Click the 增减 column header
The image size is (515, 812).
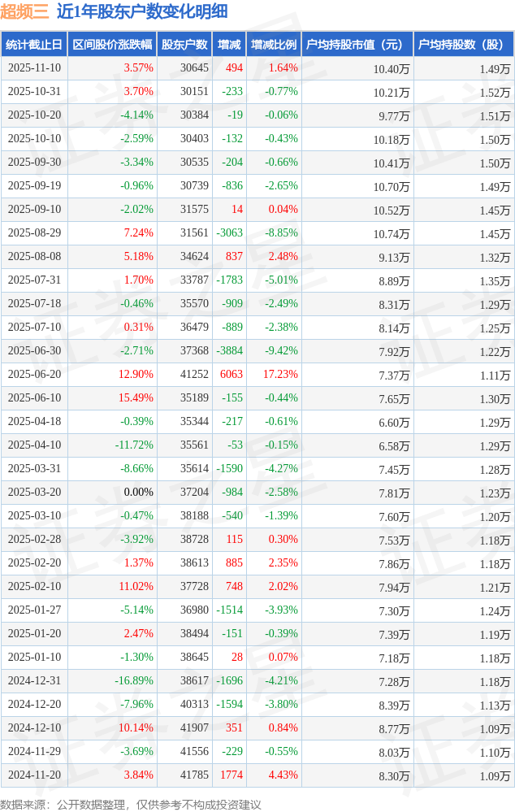pyautogui.click(x=229, y=45)
